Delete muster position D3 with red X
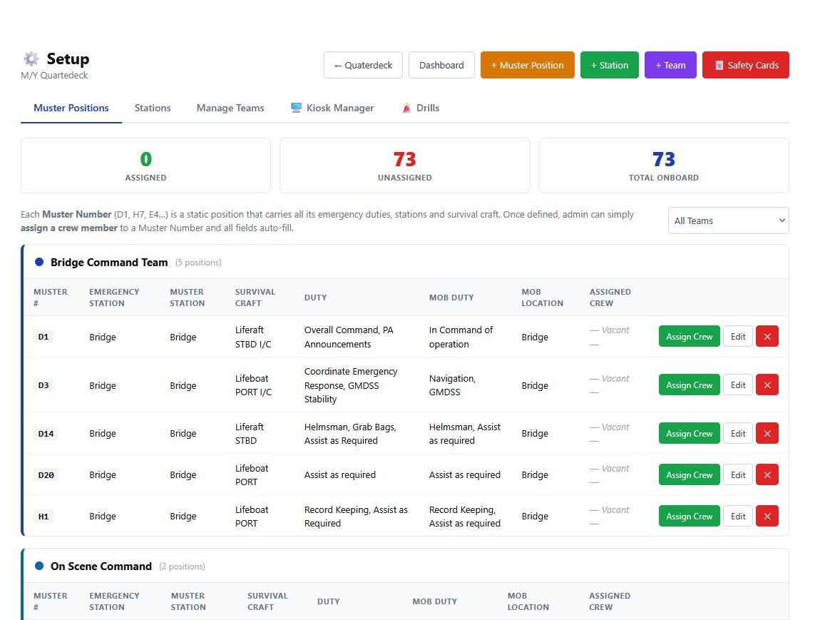Screen dimensions: 840x620 (767, 385)
